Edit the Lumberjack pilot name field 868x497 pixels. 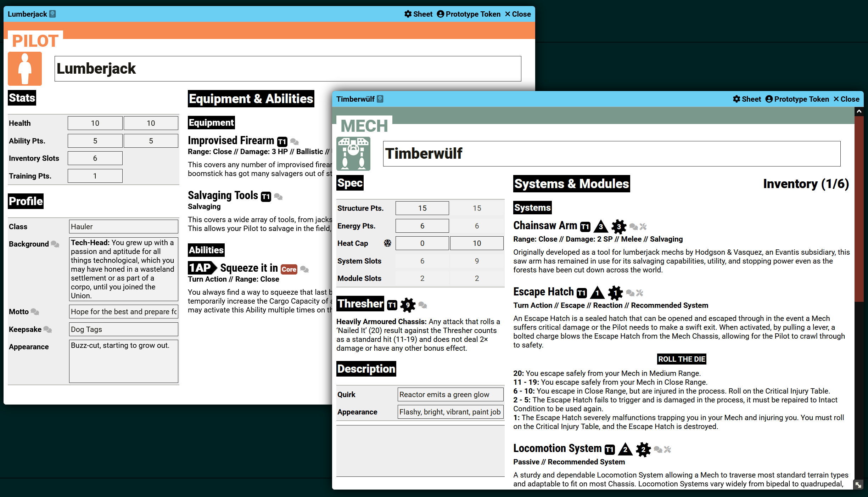288,69
